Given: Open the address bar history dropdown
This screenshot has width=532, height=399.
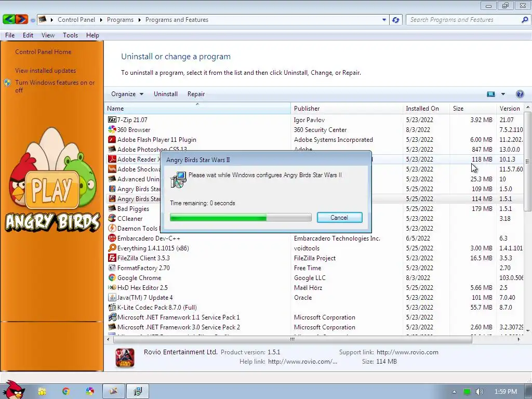Looking at the screenshot, I should point(384,20).
